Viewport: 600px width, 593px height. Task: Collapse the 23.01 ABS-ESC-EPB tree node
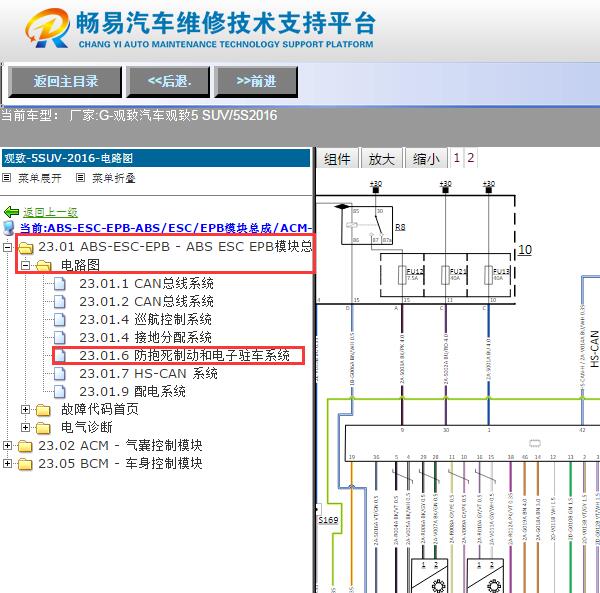[x=7, y=247]
